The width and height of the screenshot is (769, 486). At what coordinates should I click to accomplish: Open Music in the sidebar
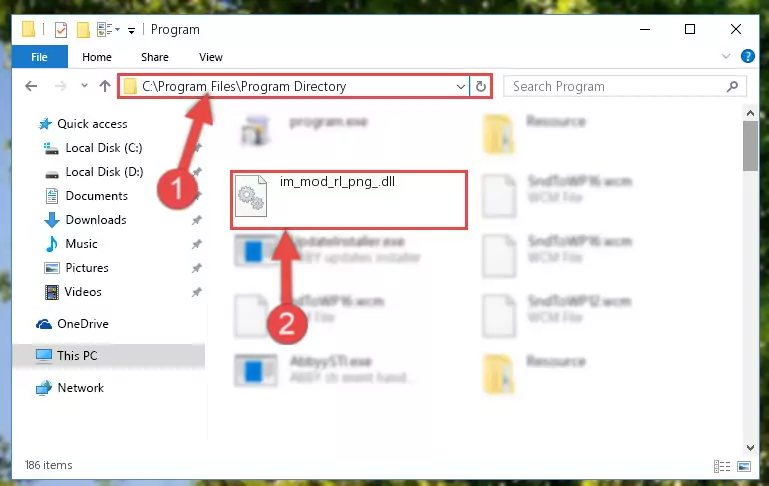(81, 244)
